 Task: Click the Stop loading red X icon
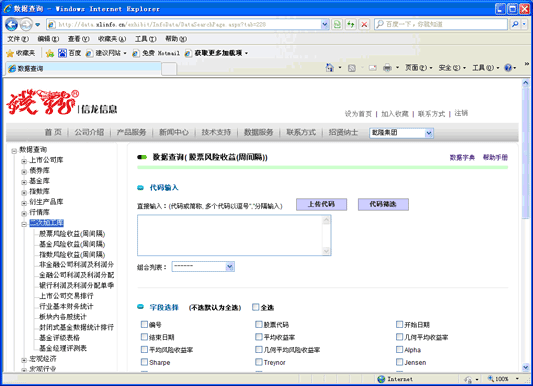point(364,24)
